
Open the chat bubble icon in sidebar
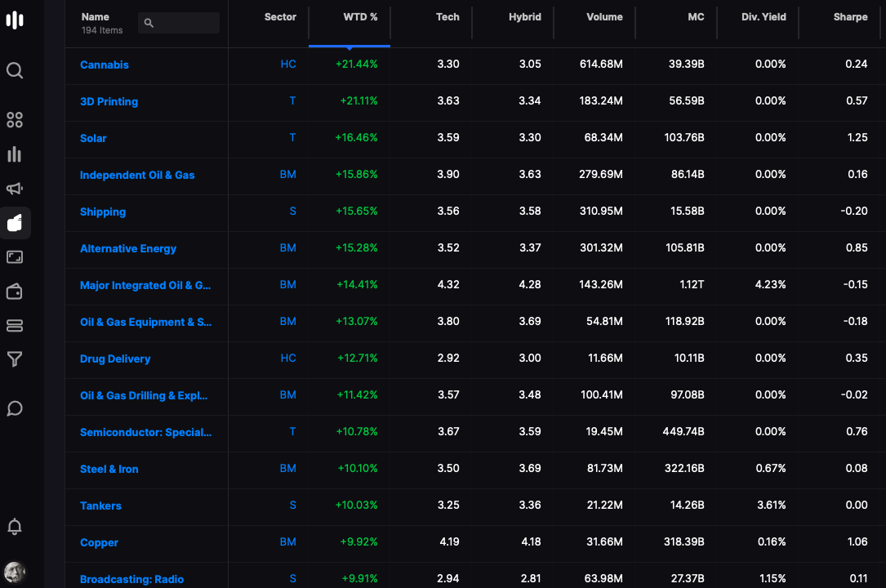[x=15, y=408]
